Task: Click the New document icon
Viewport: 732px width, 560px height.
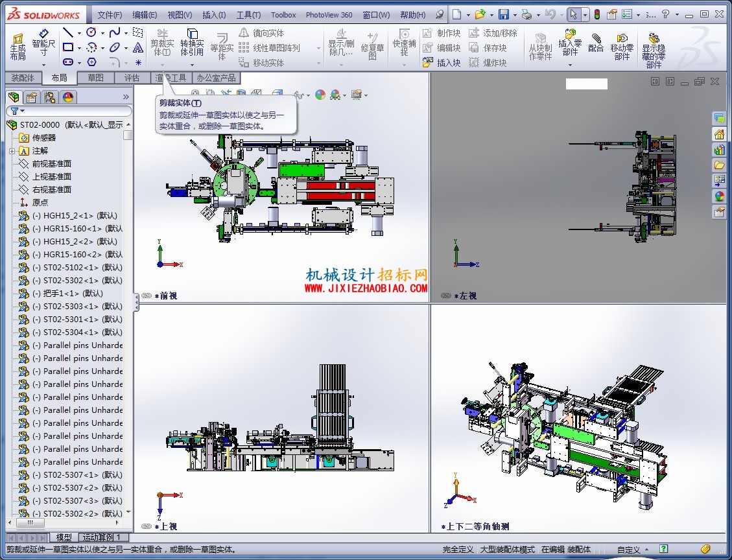Action: tap(457, 14)
